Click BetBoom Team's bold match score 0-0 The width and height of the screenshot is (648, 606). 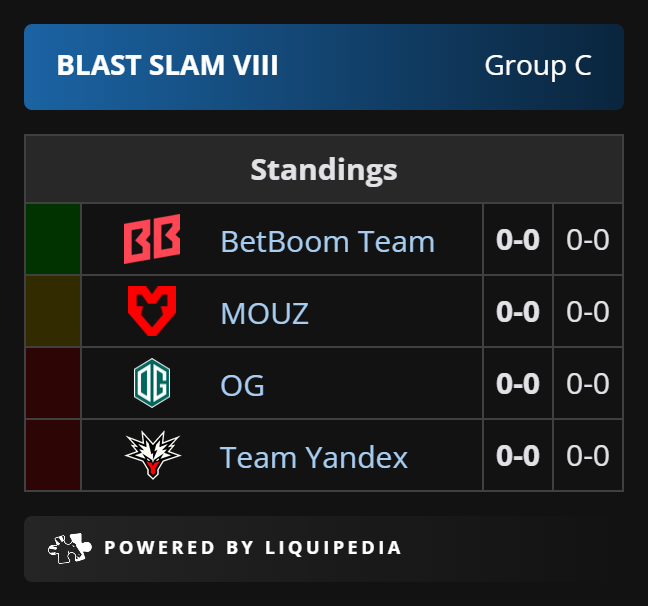tap(518, 239)
